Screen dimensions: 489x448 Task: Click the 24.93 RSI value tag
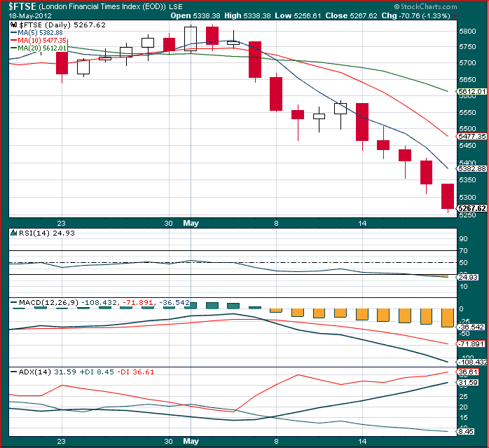(467, 277)
